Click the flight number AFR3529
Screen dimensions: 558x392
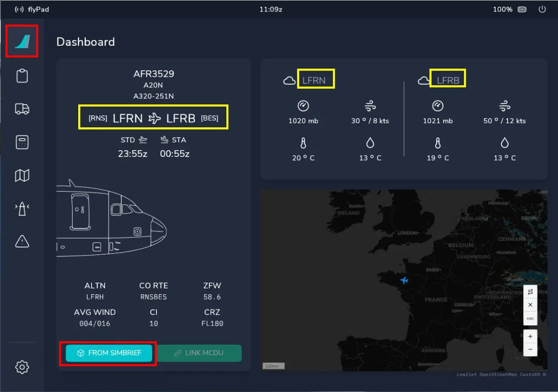153,74
